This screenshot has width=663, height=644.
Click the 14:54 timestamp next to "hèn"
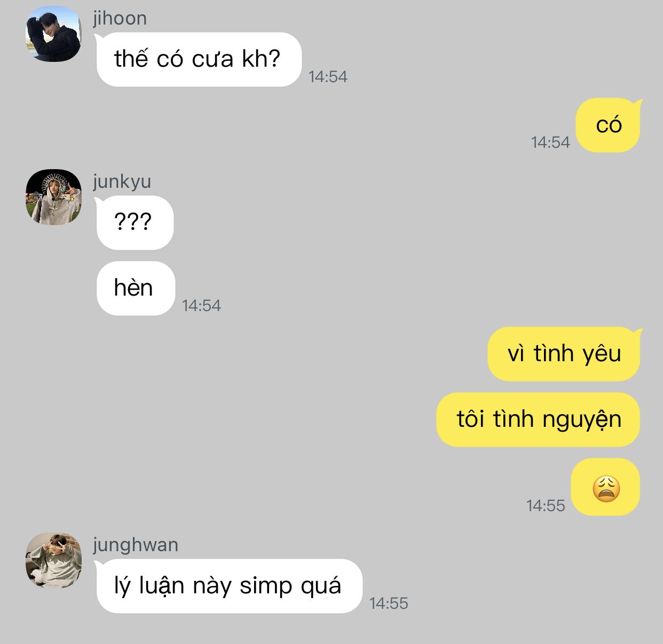click(201, 306)
